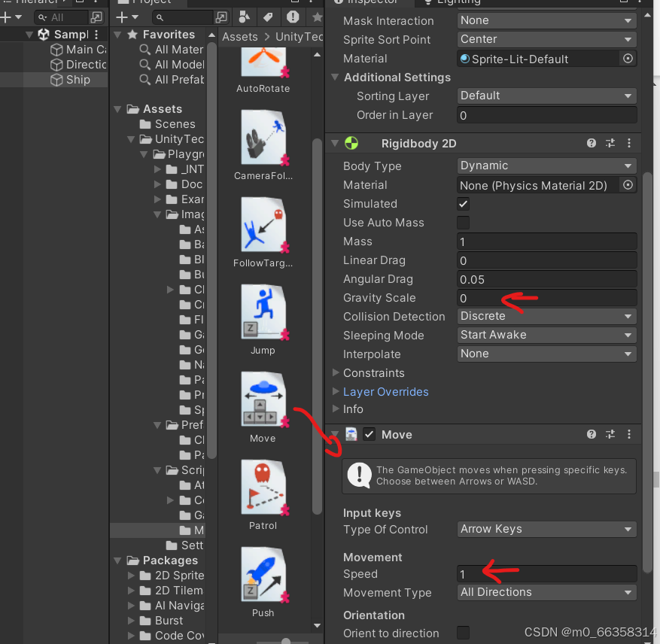Open Move component preset settings icon
Screen dimensions: 660x644
tap(610, 434)
